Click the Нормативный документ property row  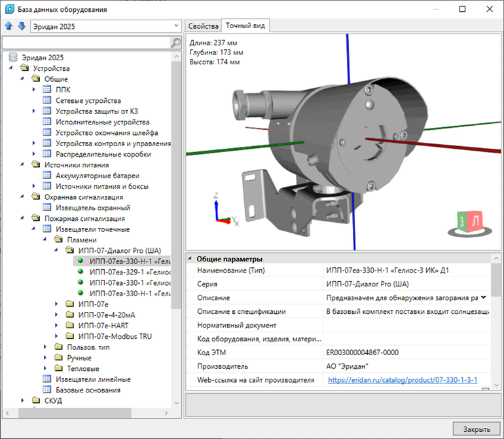(x=339, y=325)
